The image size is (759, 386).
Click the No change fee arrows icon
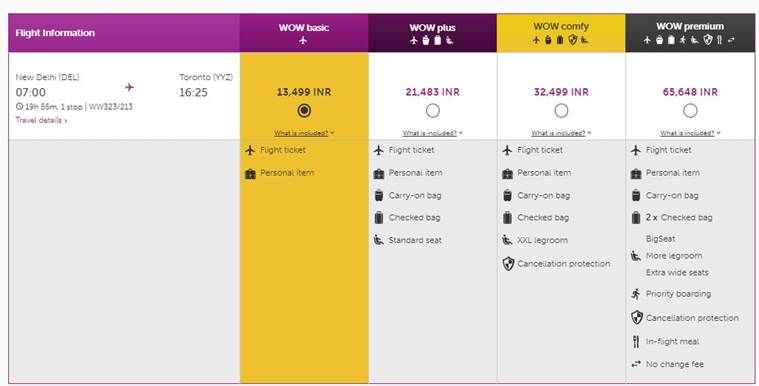pyautogui.click(x=636, y=364)
